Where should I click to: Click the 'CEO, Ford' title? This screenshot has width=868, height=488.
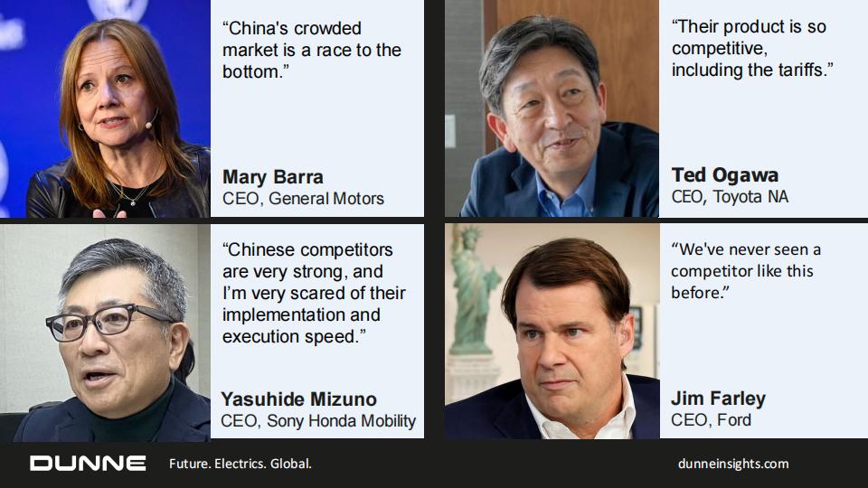pos(711,420)
